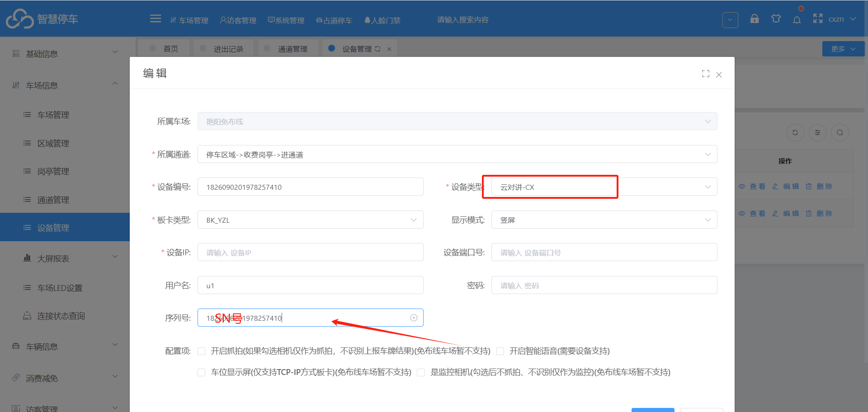The height and width of the screenshot is (412, 868).
Task: Open the 设备类型 dropdown
Action: [604, 187]
